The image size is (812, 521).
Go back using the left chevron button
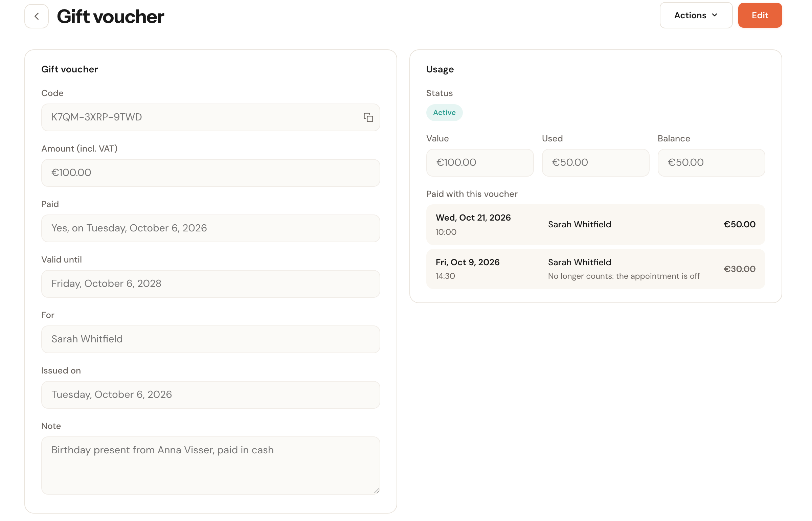[37, 16]
